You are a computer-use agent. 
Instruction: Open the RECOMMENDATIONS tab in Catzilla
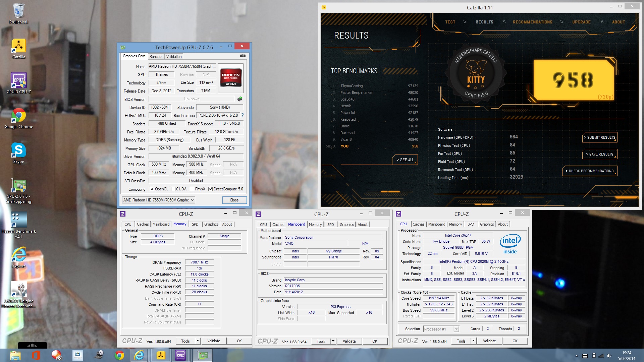[x=532, y=22]
